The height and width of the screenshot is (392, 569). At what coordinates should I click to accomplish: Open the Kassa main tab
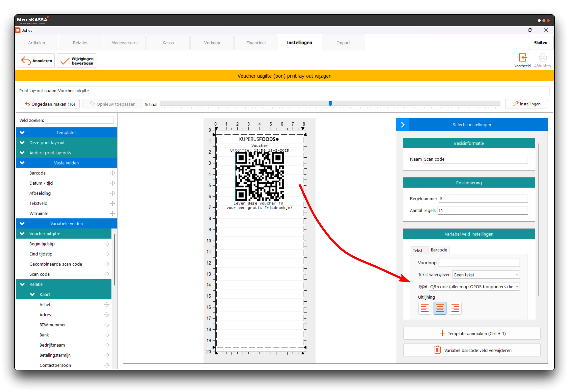point(168,43)
